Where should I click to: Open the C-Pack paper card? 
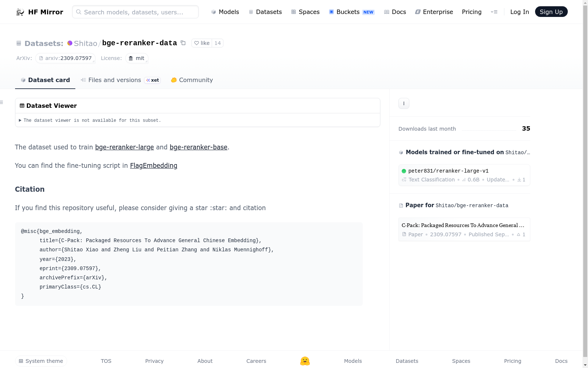[x=464, y=230]
